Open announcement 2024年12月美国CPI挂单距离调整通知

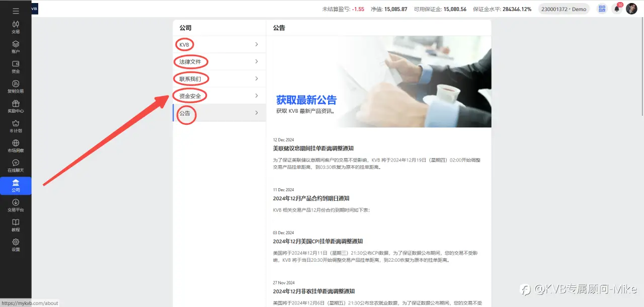tap(317, 242)
